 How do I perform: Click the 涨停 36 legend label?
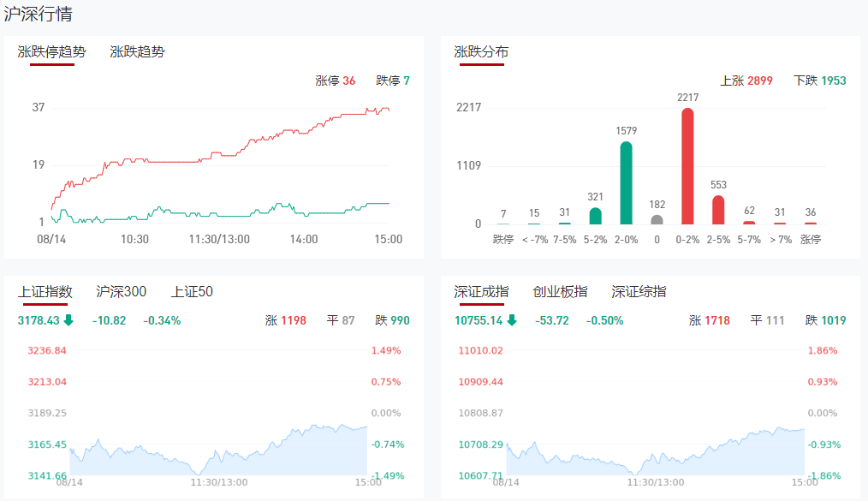click(x=336, y=81)
